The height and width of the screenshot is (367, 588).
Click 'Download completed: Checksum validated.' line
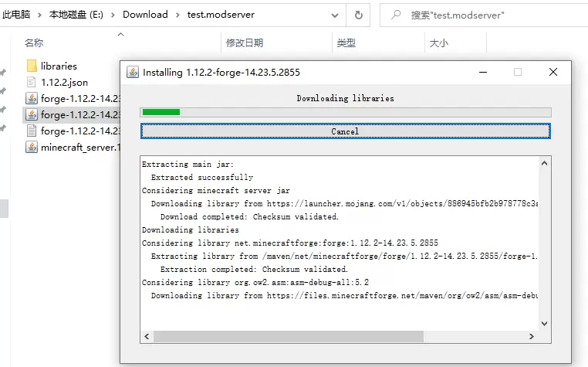249,217
